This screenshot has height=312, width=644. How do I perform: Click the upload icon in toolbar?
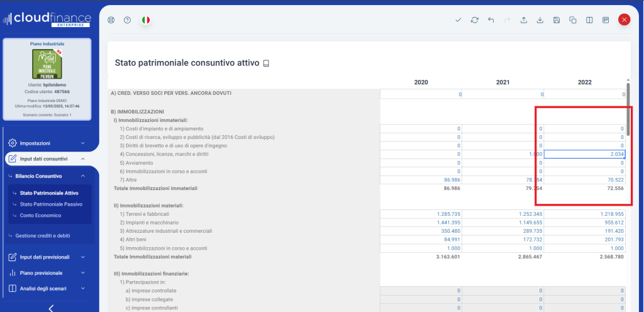(524, 20)
